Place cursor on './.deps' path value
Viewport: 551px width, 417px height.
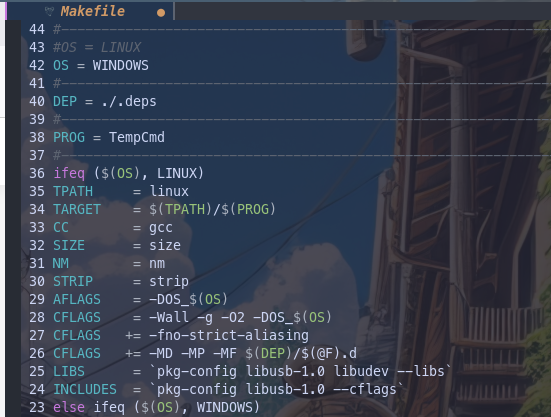(x=129, y=102)
